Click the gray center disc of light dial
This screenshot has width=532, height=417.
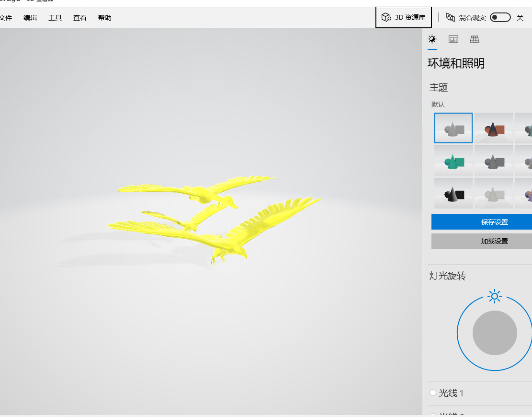(x=495, y=333)
